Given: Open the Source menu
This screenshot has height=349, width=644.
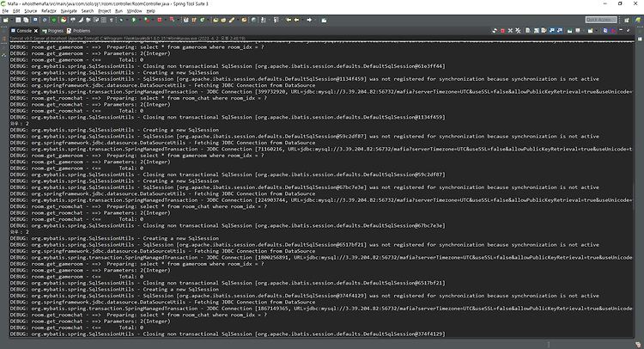Looking at the screenshot, I should tap(30, 11).
